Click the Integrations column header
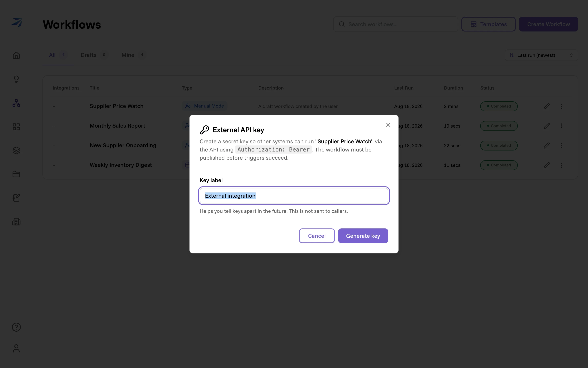The image size is (588, 368). point(66,88)
